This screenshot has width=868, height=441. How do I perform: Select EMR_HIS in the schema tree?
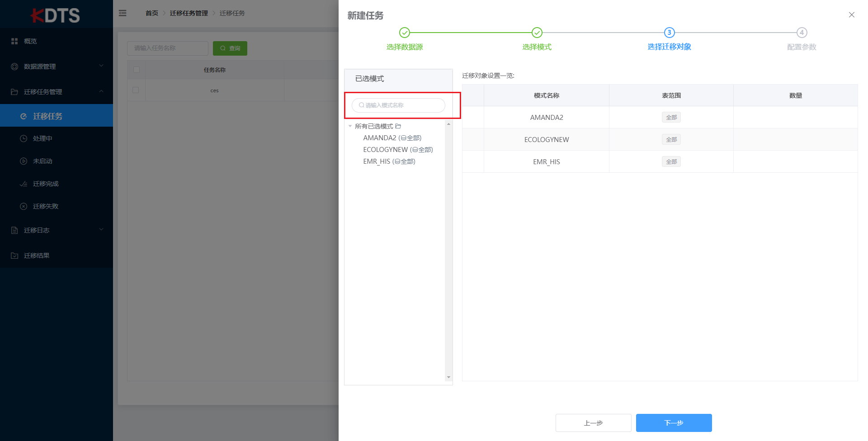pos(389,161)
